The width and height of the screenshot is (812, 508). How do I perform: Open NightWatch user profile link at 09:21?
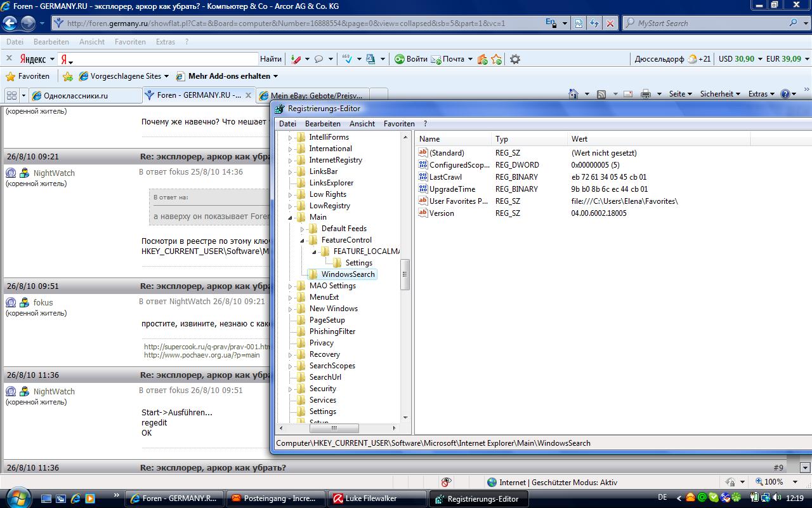point(54,173)
